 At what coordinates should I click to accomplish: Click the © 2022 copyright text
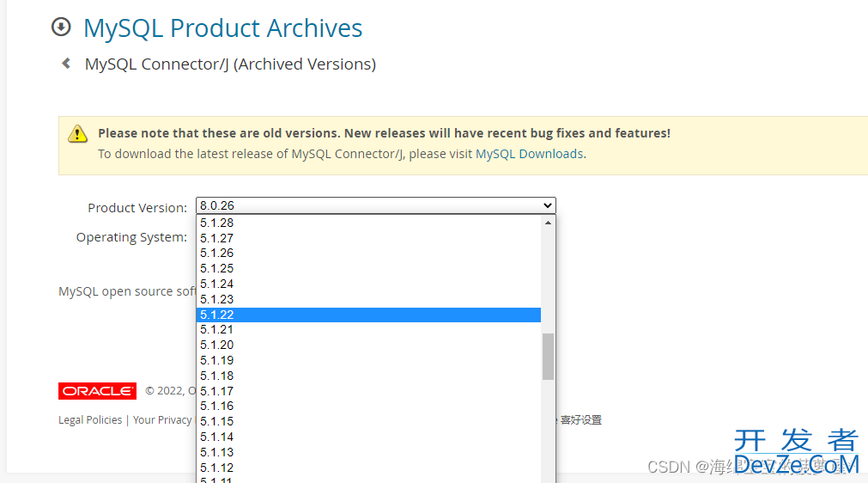(x=171, y=391)
